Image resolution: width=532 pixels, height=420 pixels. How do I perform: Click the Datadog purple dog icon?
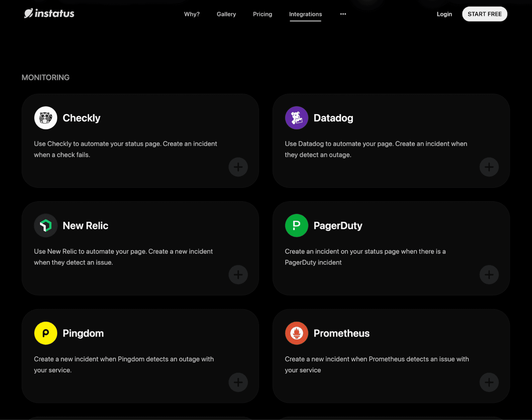(297, 118)
